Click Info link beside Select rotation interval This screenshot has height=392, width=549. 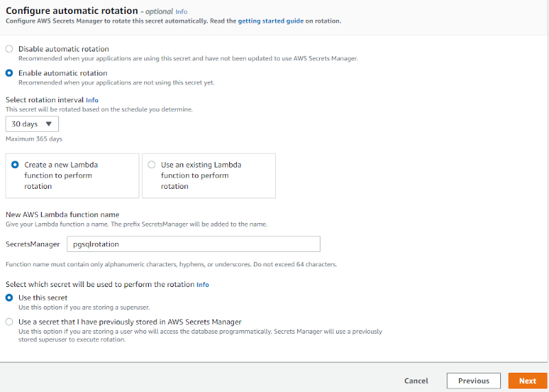[92, 100]
